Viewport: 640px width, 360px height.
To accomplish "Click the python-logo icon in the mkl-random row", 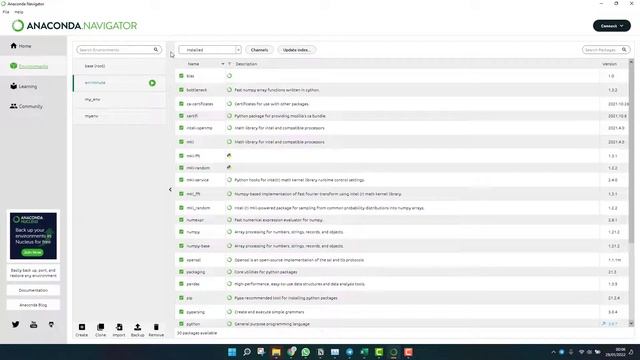I will click(229, 167).
